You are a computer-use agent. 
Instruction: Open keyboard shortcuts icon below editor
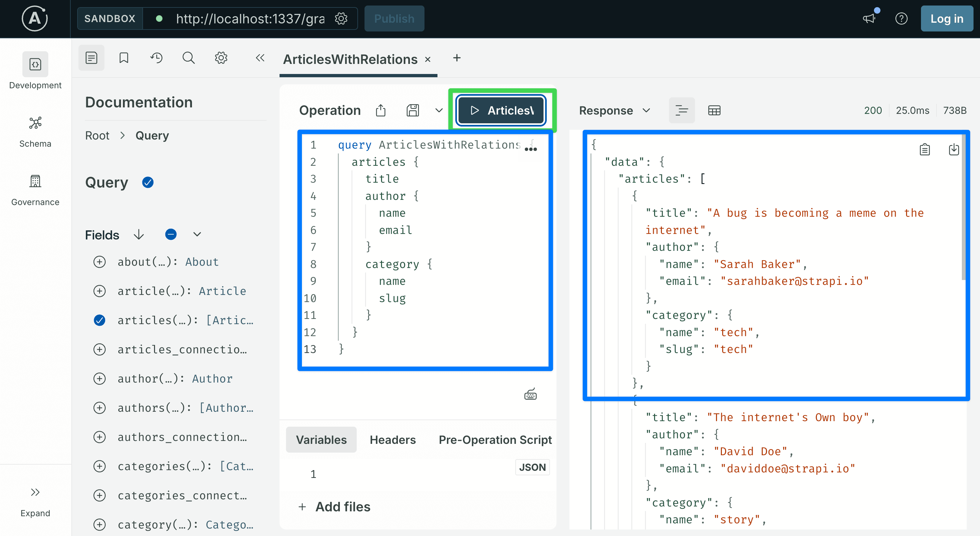530,395
